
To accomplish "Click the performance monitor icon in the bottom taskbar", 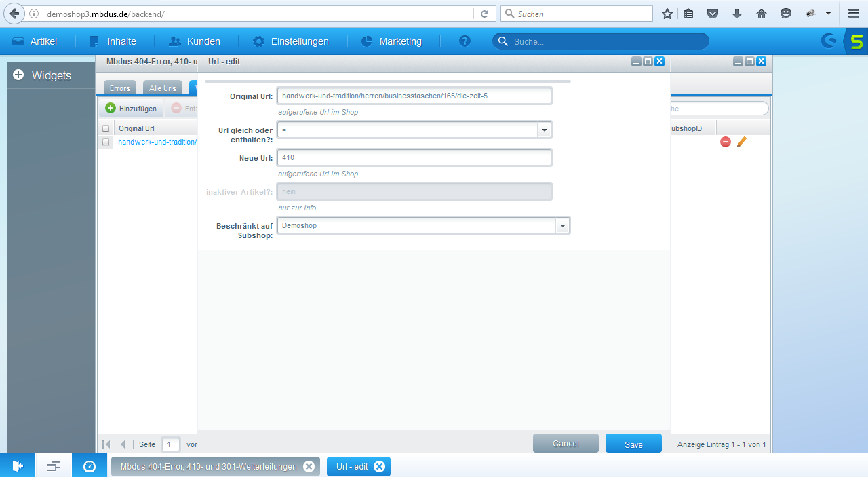I will click(89, 465).
